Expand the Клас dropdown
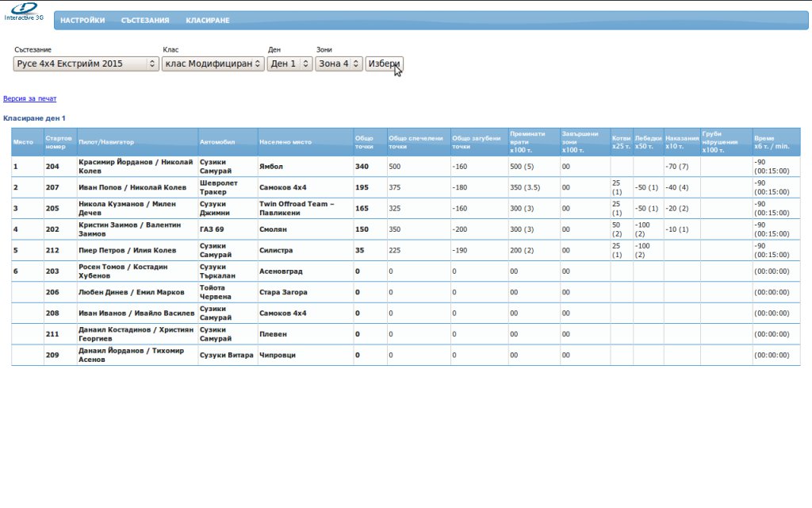The width and height of the screenshot is (812, 508). click(213, 63)
